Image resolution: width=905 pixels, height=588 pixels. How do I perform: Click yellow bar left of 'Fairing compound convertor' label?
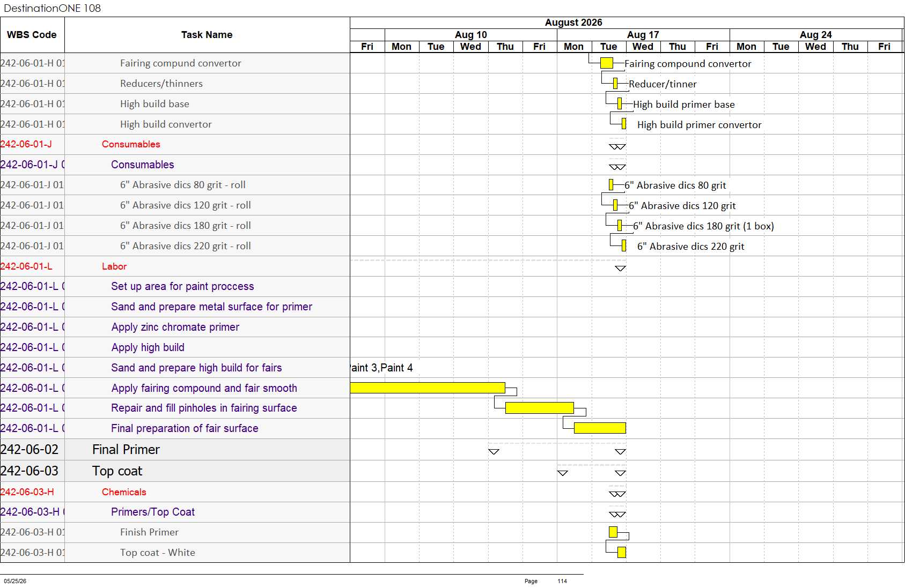click(x=607, y=63)
